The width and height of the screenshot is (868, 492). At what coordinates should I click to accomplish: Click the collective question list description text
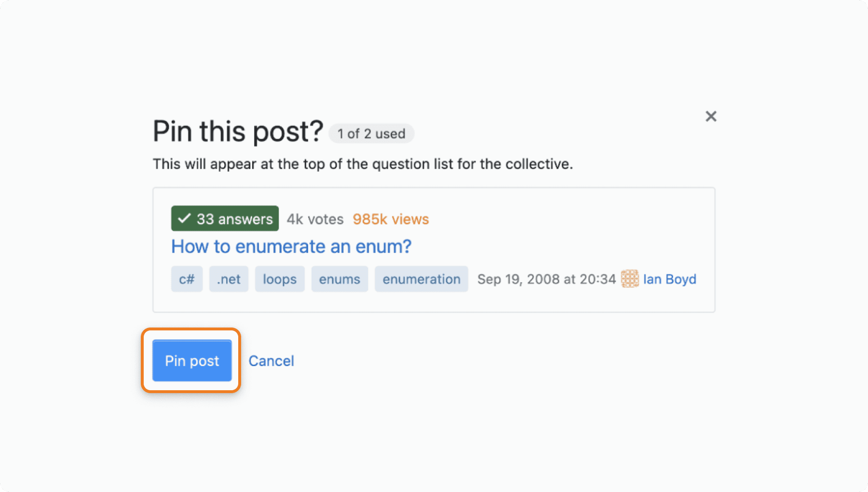pyautogui.click(x=363, y=164)
